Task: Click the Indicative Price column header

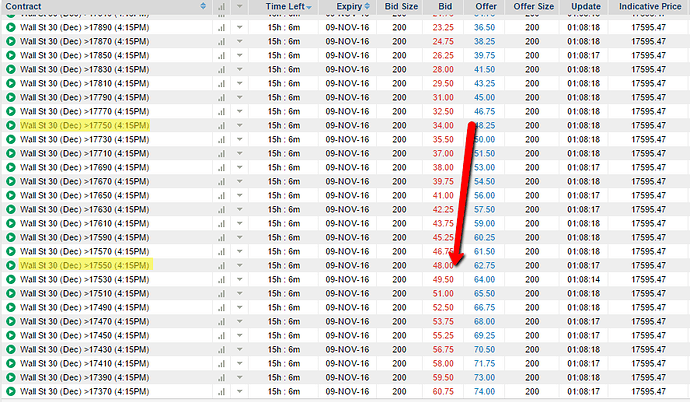Action: [x=650, y=6]
